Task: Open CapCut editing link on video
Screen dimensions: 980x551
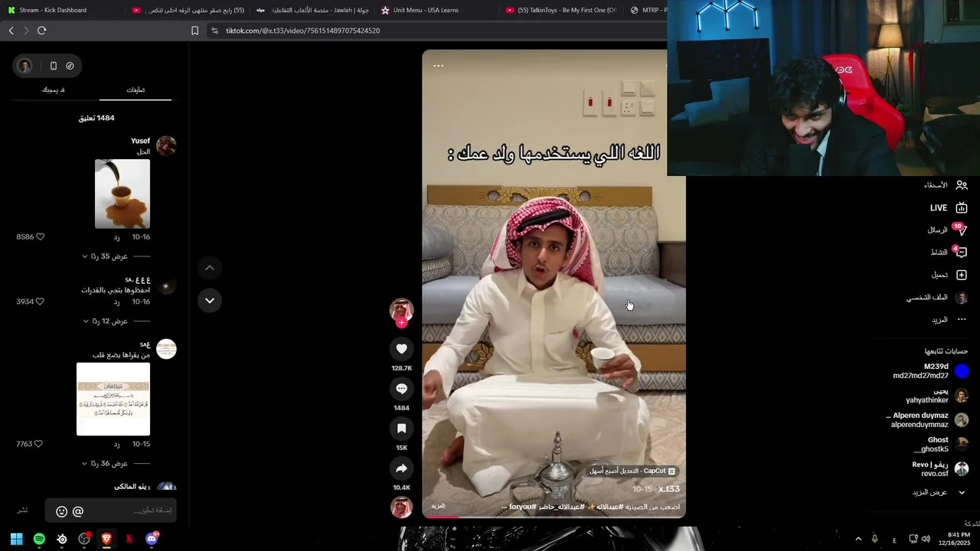Action: [x=632, y=471]
